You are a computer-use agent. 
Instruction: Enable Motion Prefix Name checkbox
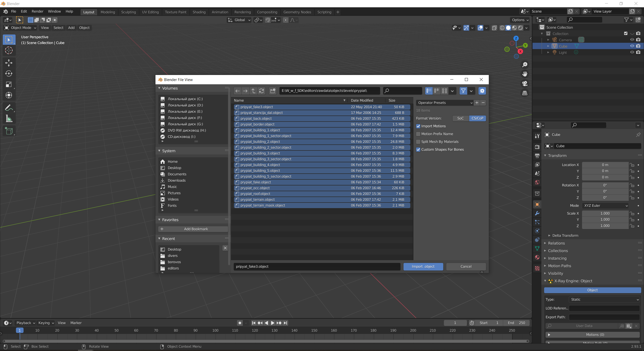click(418, 134)
